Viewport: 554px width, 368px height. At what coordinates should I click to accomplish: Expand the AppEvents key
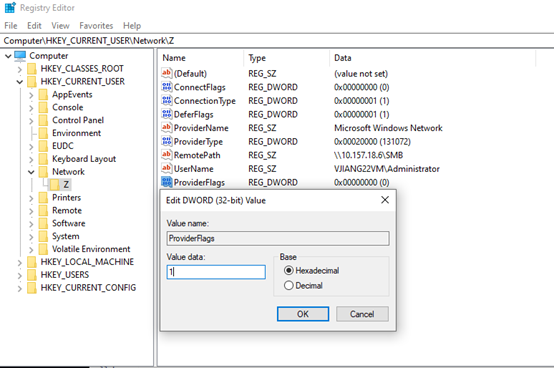(x=31, y=95)
